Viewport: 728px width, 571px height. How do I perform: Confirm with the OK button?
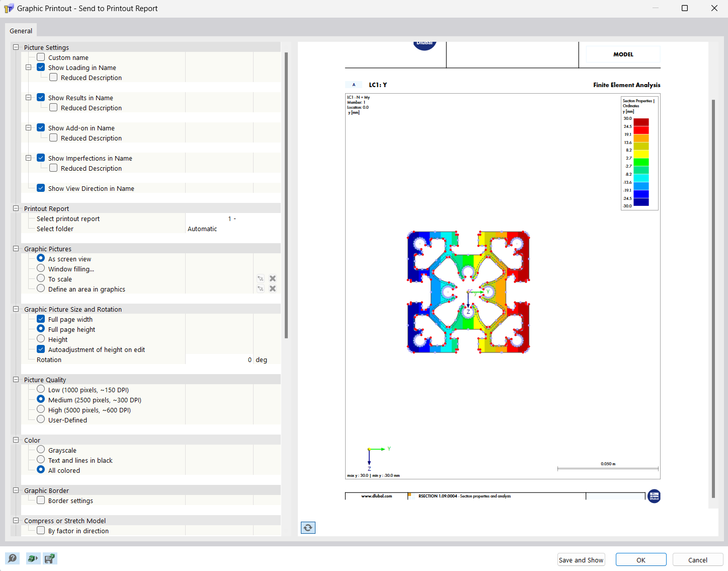[641, 560]
